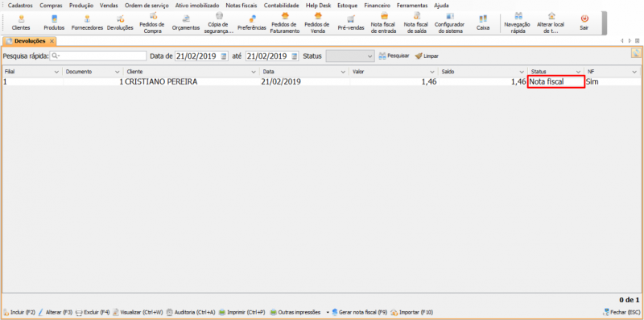Click the notes icon at top right of grid
Viewport: 644px width, 320px height.
pos(636,53)
